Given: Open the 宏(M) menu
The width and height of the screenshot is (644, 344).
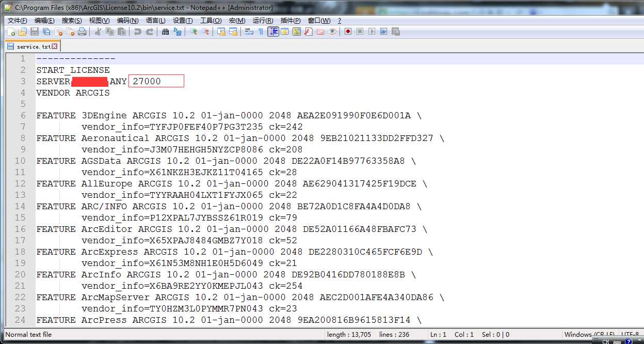Looking at the screenshot, I should 237,21.
